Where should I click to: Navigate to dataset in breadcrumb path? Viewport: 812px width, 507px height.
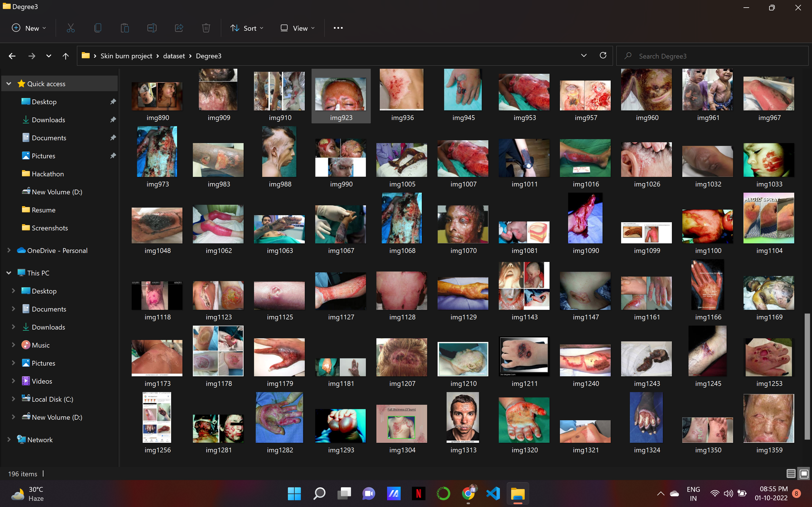click(x=174, y=56)
